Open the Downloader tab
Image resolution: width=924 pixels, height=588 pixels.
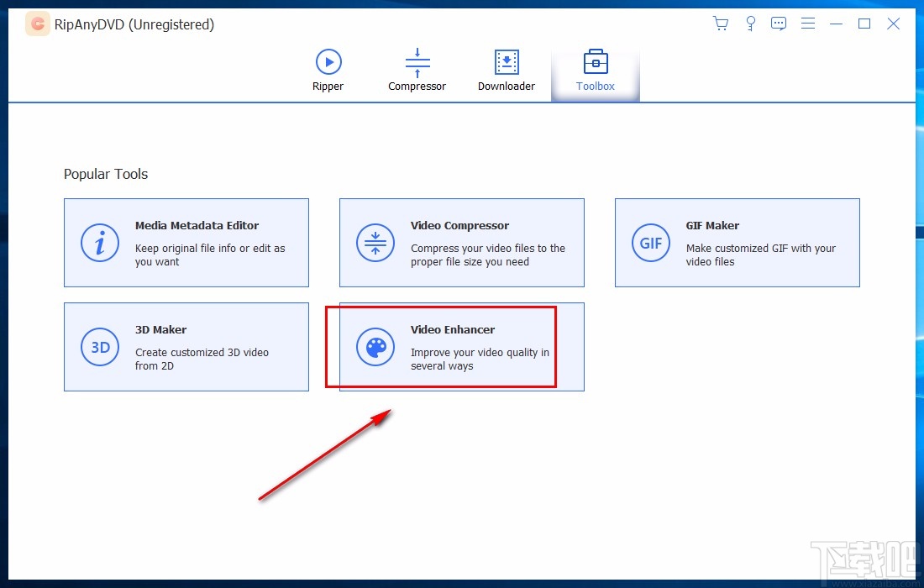click(x=507, y=71)
